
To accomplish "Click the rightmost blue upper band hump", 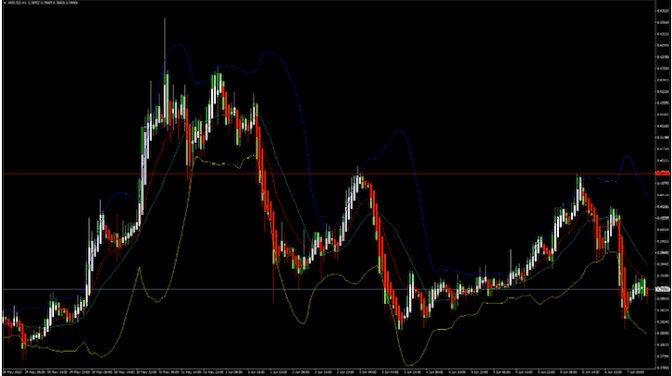I will click(627, 157).
